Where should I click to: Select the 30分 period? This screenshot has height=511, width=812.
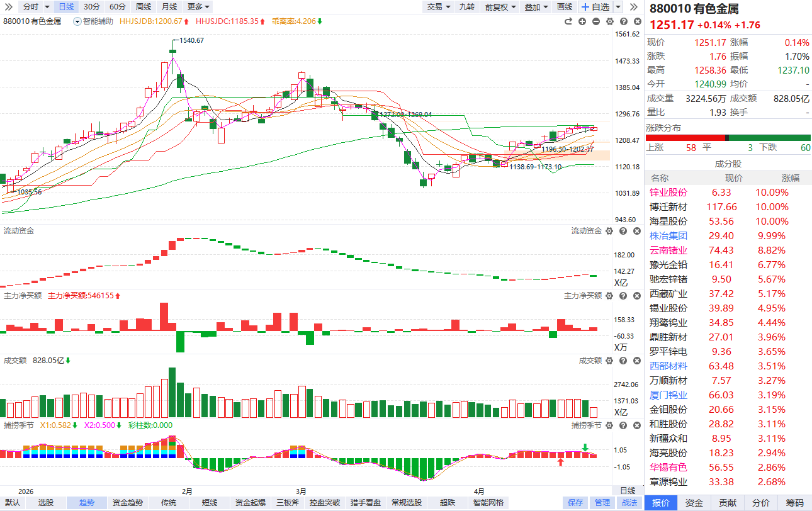click(x=92, y=7)
